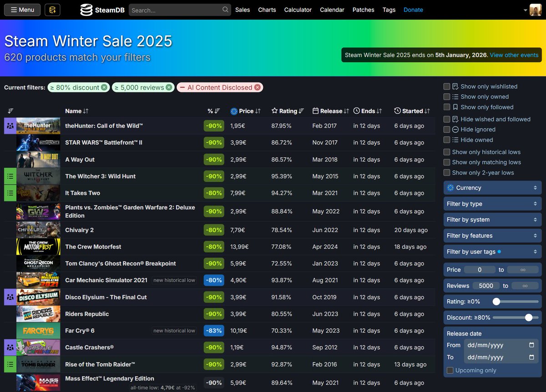Open the Filter by system dropdown

[493, 220]
